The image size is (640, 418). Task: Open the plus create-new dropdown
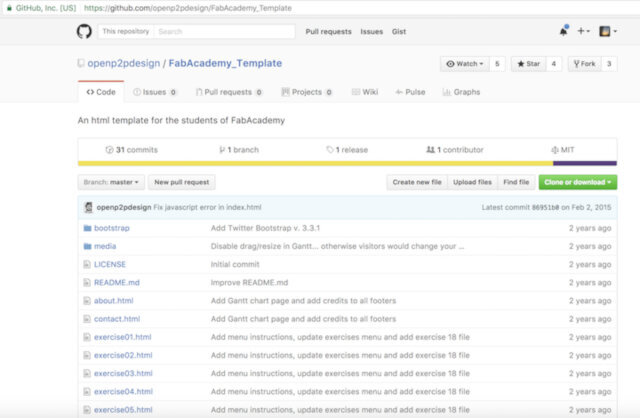coord(583,31)
